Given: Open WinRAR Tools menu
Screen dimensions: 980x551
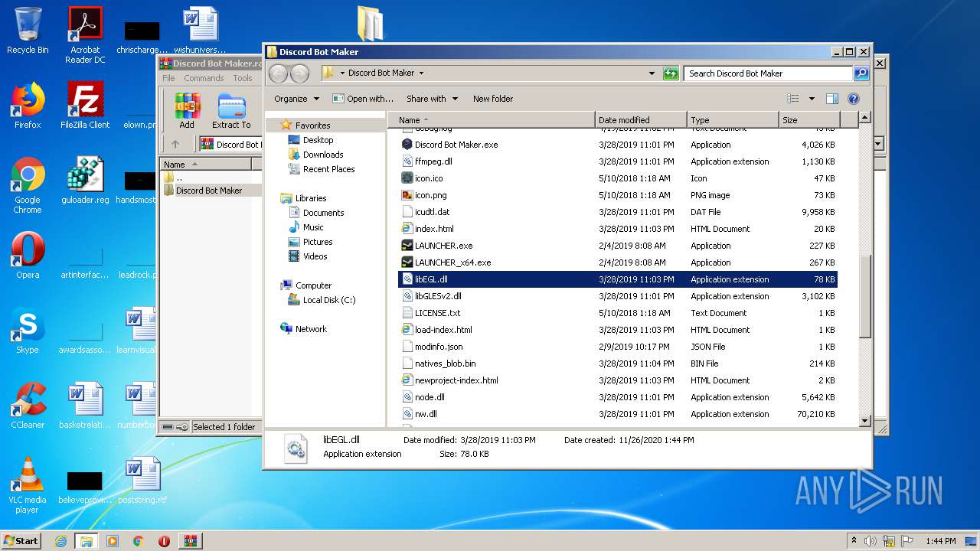Looking at the screenshot, I should point(243,78).
